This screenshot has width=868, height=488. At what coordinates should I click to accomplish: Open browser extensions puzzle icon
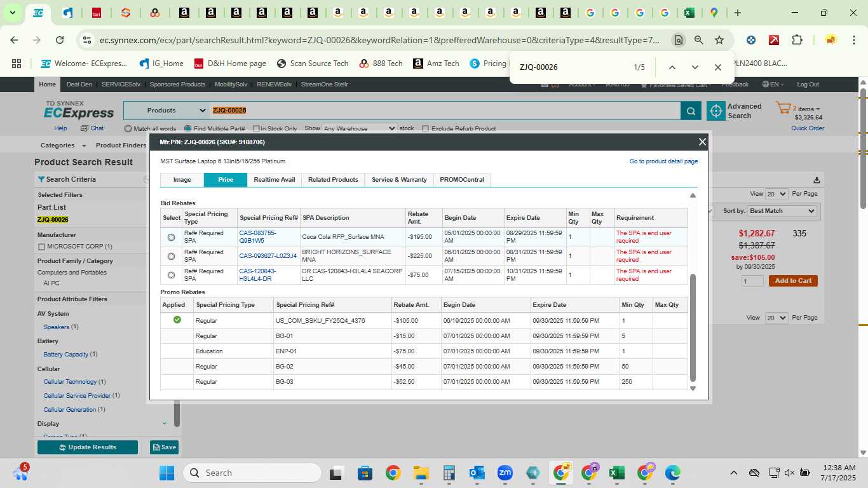[x=797, y=40]
